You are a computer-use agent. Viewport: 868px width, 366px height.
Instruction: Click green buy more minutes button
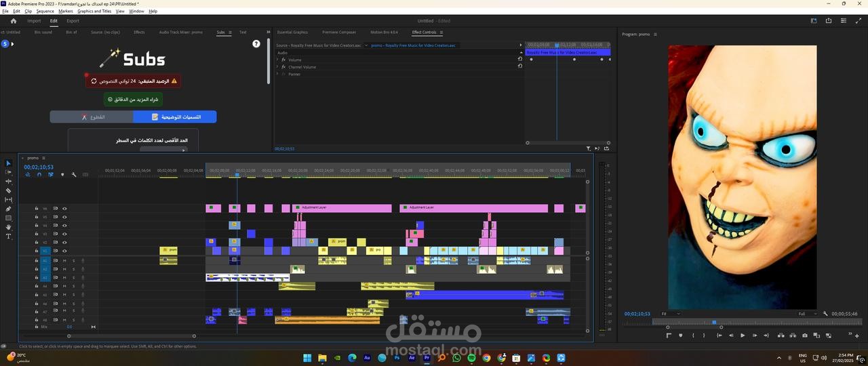133,99
